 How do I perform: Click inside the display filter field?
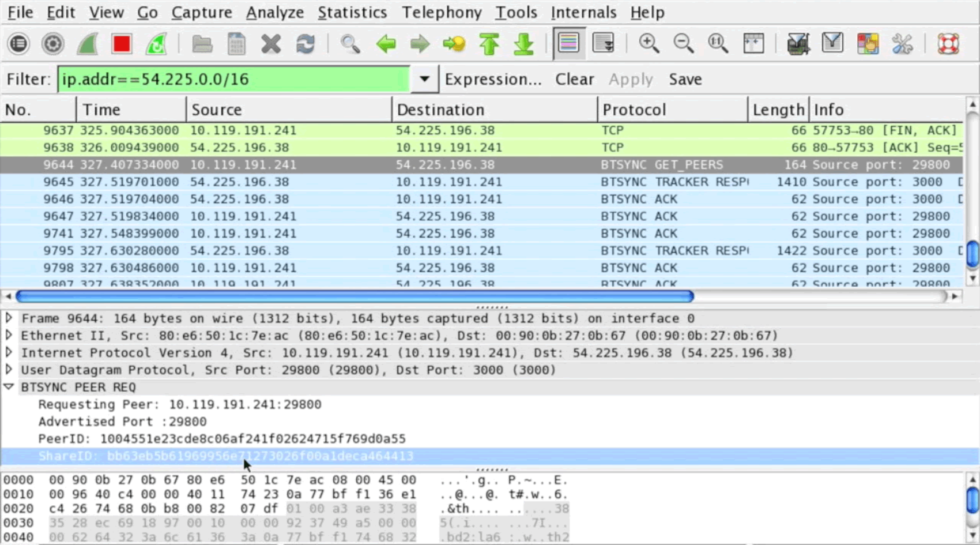pos(233,79)
